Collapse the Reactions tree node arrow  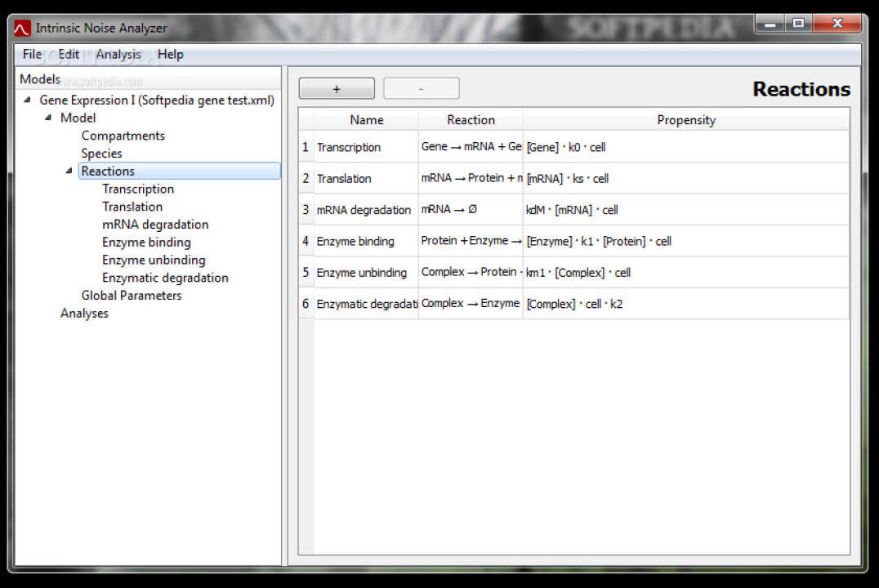(x=69, y=171)
